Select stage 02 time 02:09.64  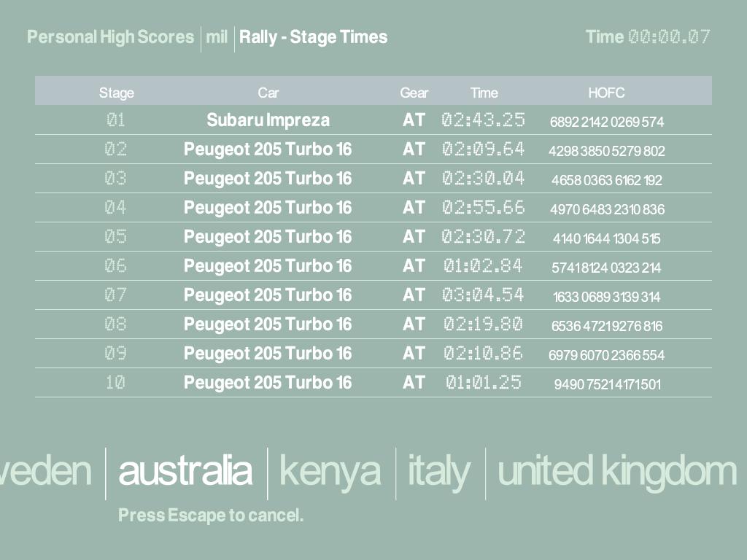coord(483,149)
